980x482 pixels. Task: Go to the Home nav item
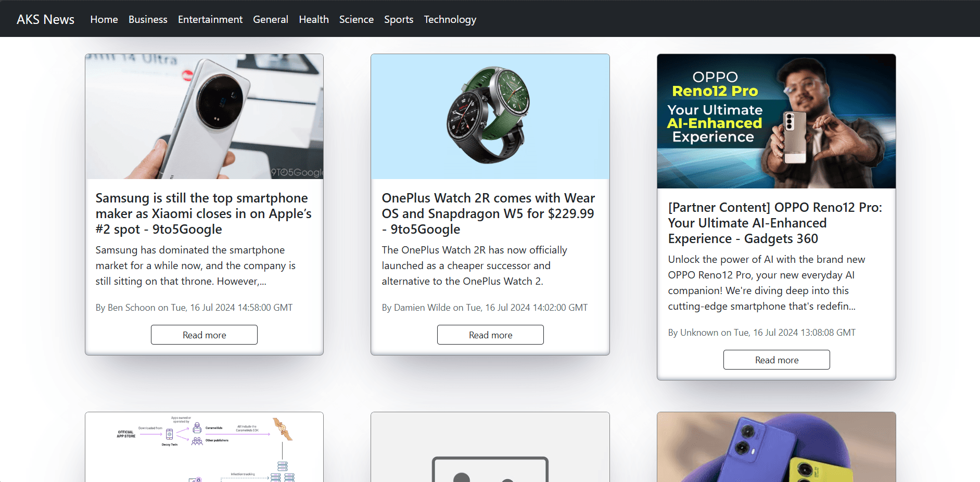(104, 19)
